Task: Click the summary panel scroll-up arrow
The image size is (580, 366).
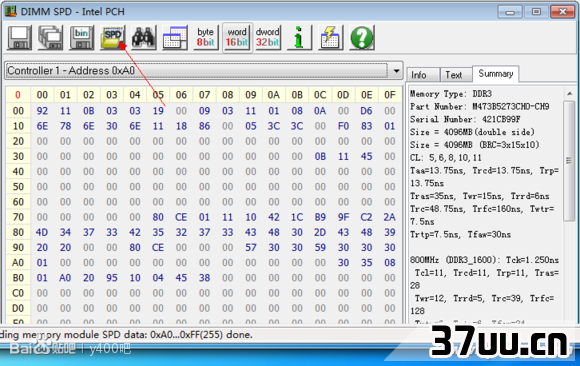Action: (x=569, y=94)
